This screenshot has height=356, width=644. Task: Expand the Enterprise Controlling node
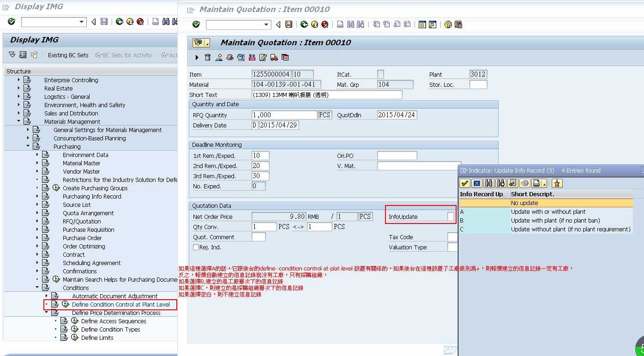click(19, 80)
